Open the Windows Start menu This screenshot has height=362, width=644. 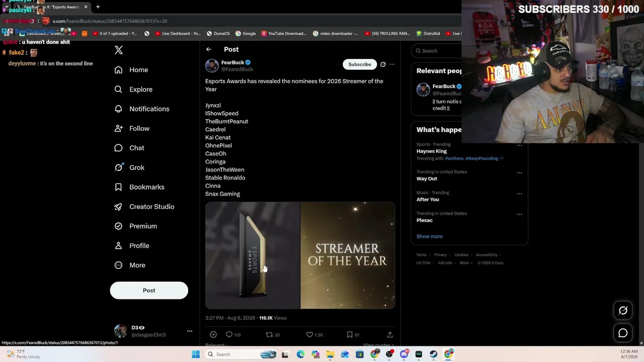click(196, 354)
